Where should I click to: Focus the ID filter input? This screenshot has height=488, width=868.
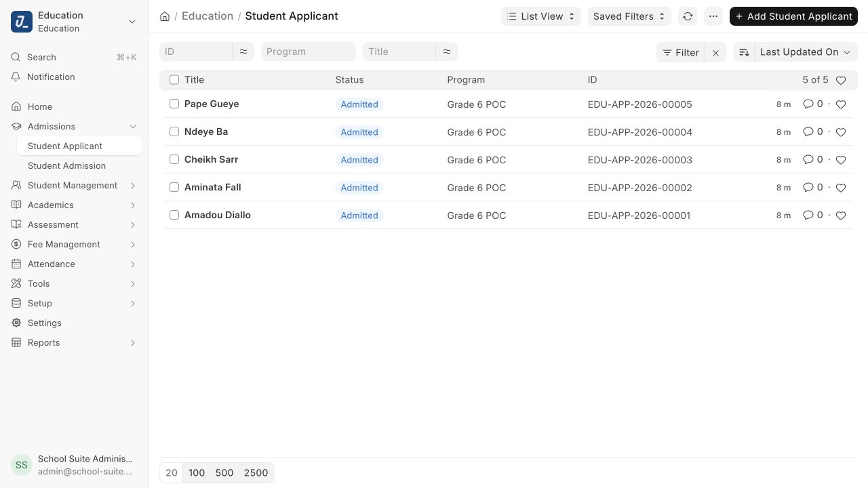pyautogui.click(x=196, y=52)
